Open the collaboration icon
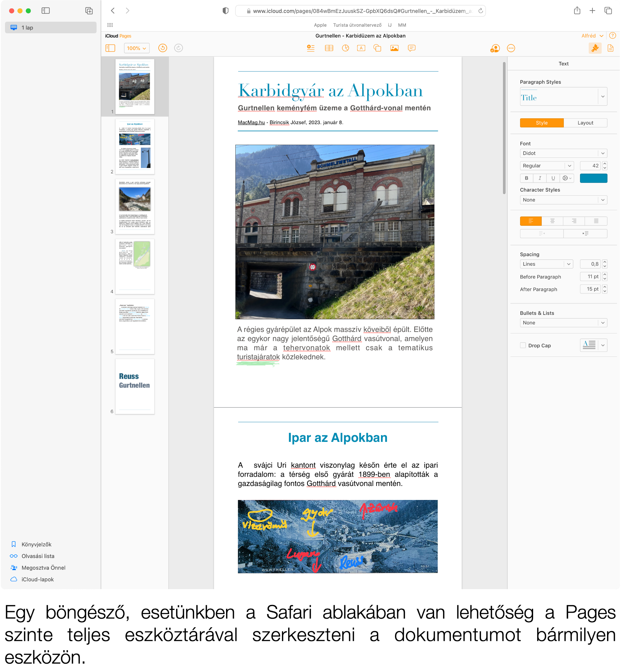Screen dimensions: 621x672 coord(495,48)
